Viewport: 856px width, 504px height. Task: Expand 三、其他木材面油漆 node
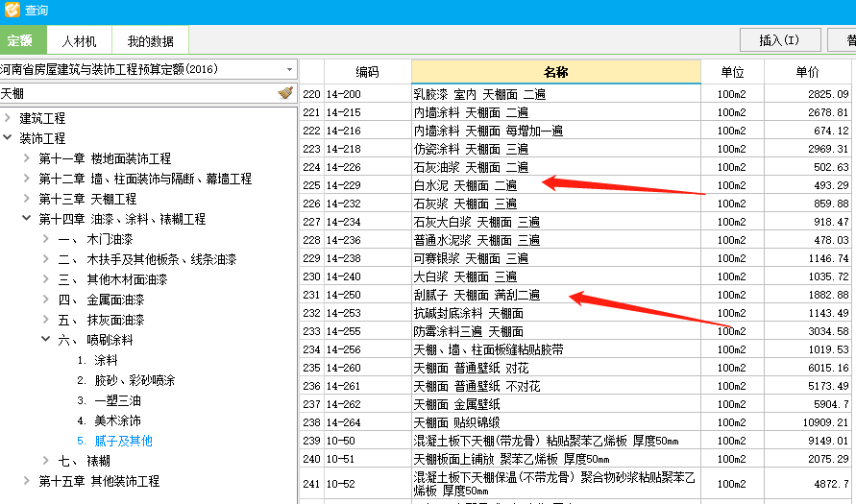point(46,279)
